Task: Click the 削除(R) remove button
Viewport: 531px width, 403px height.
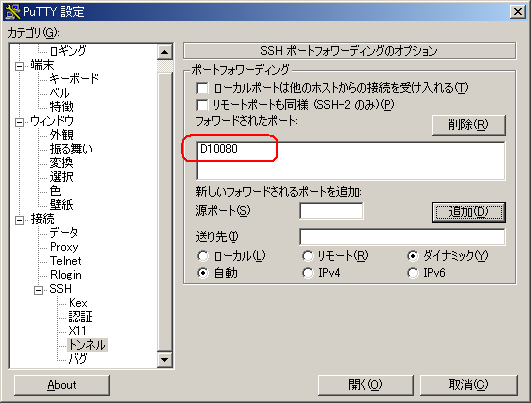Action: click(469, 125)
